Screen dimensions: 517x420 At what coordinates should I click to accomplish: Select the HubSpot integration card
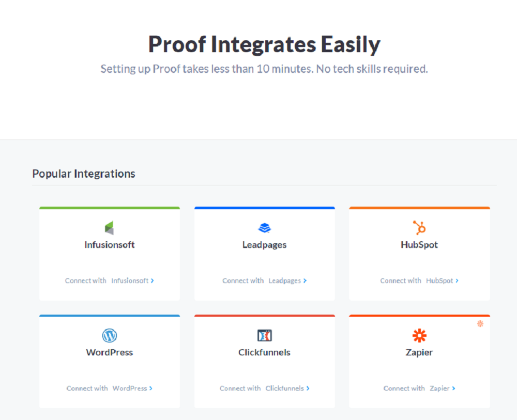click(419, 253)
